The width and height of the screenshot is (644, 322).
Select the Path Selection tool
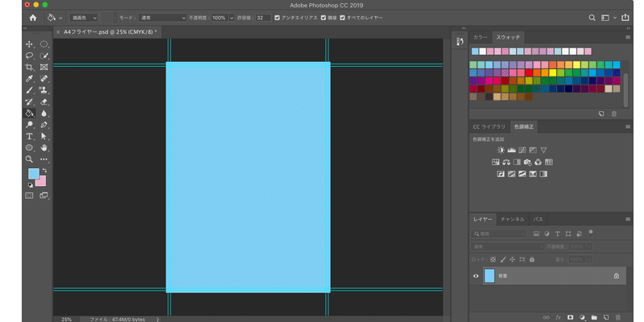[44, 136]
